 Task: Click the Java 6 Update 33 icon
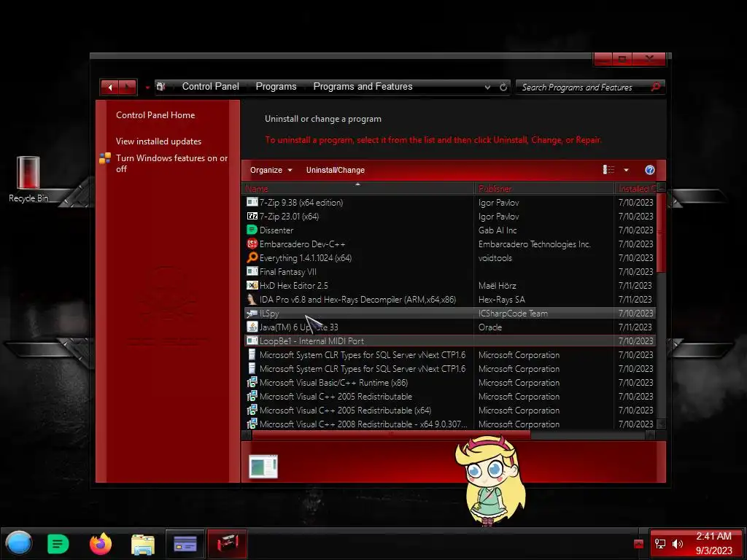(252, 327)
